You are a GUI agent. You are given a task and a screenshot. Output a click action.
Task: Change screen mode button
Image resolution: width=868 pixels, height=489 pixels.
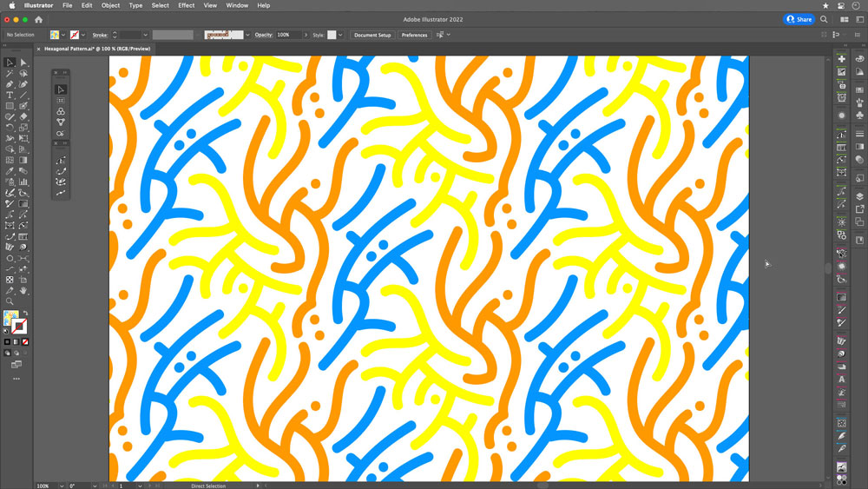click(16, 365)
